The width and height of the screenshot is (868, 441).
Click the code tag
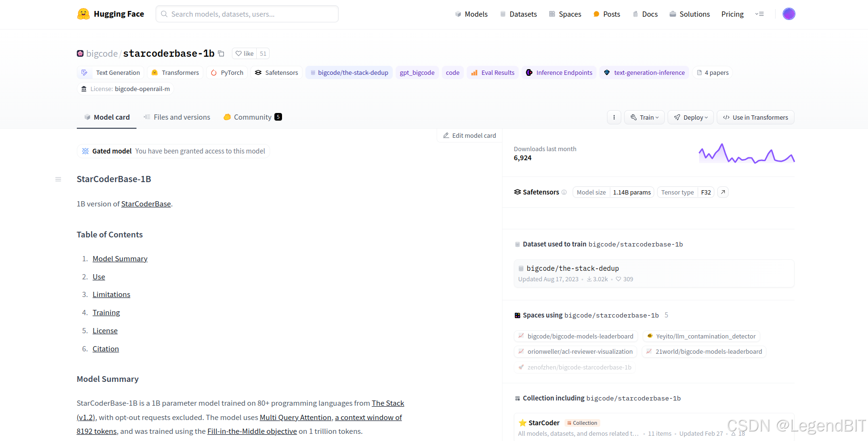pos(452,72)
